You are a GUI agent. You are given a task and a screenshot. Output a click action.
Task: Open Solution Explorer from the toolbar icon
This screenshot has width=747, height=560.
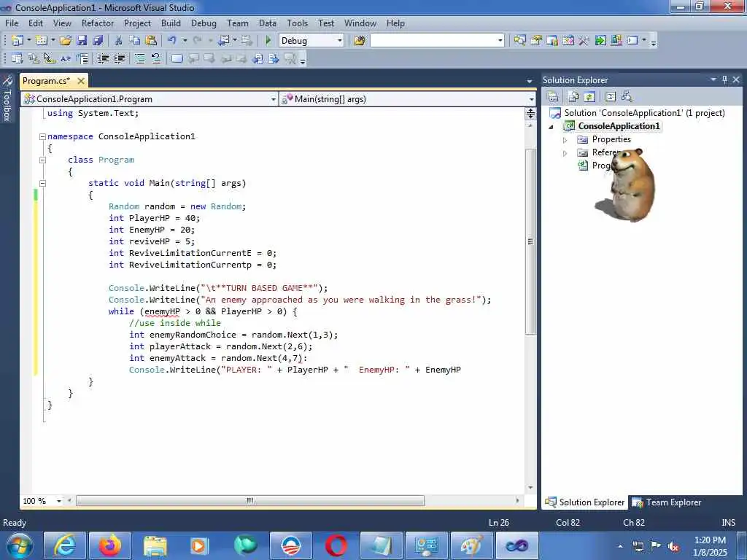(519, 41)
